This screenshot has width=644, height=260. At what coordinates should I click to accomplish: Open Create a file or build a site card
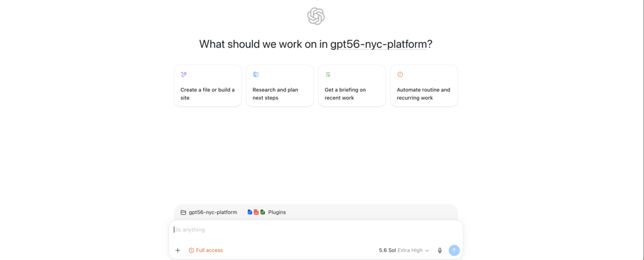pyautogui.click(x=208, y=85)
